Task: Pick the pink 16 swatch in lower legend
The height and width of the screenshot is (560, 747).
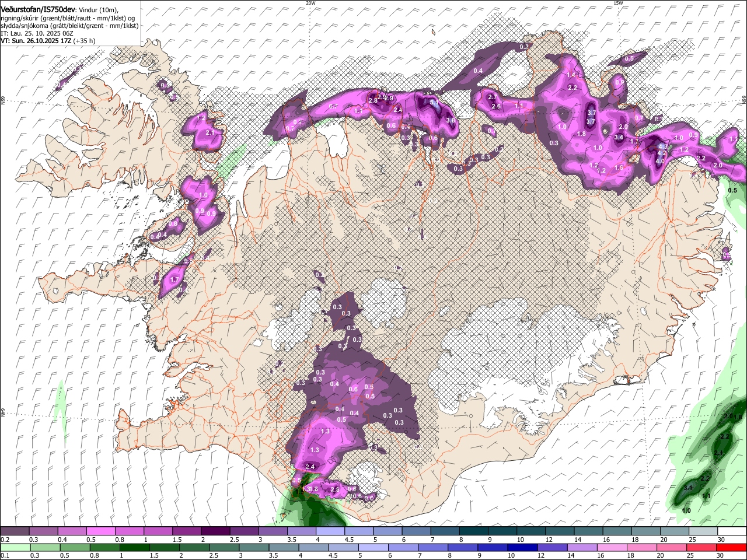Action: [613, 547]
